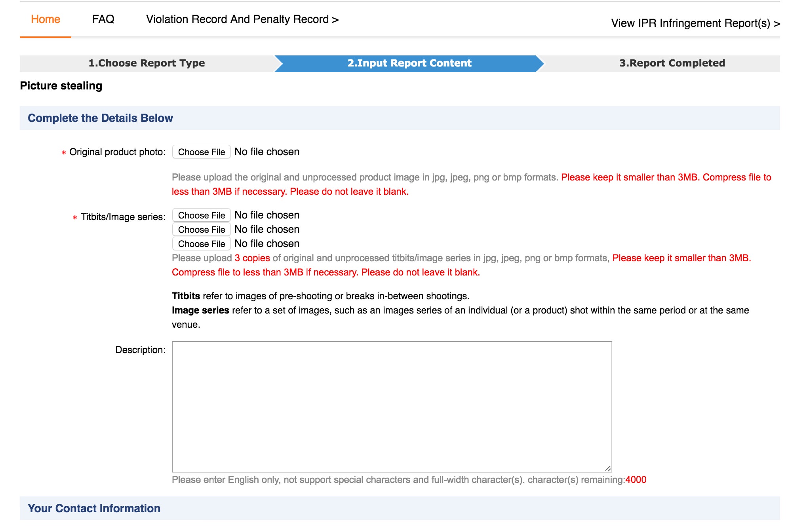Open the Home tab
The image size is (788, 532).
pos(46,19)
